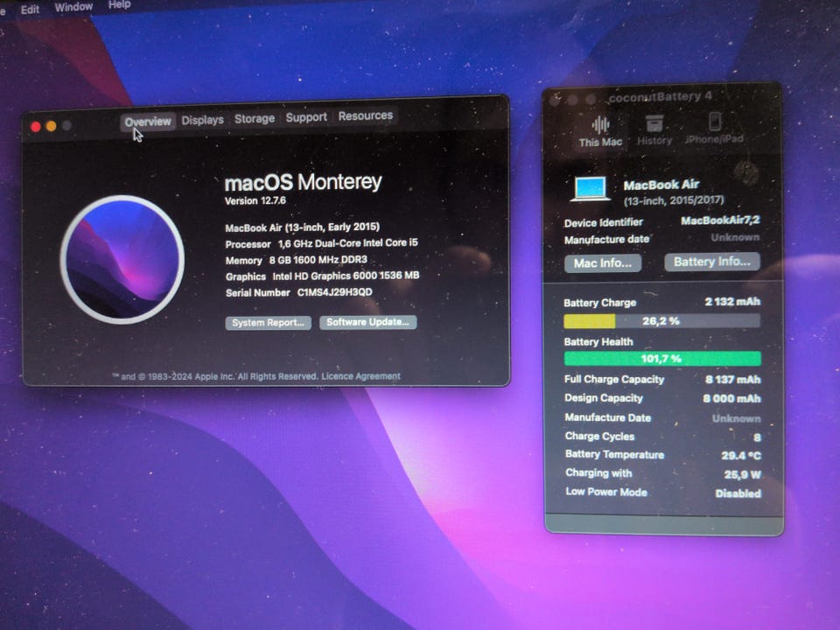Screen dimensions: 840x630
Task: Click the 2 132 mAh battery charge value
Action: point(732,302)
